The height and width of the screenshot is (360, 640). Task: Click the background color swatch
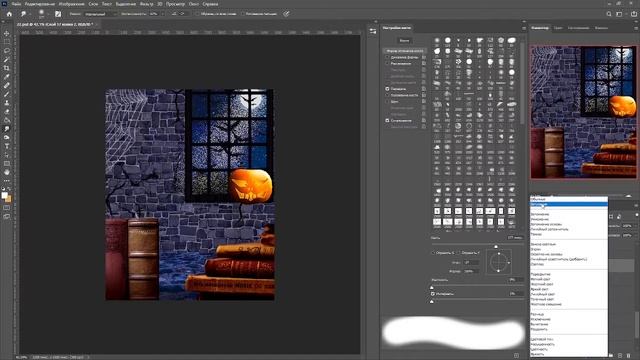tap(9, 199)
